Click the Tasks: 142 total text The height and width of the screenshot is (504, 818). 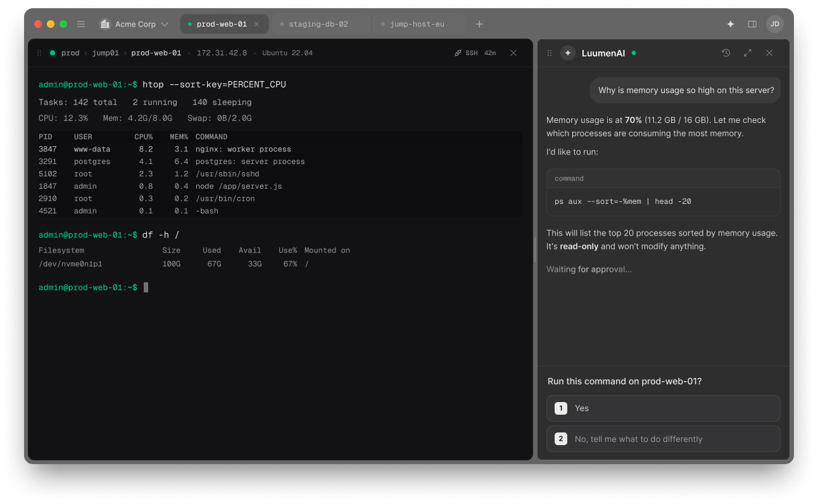coord(78,102)
